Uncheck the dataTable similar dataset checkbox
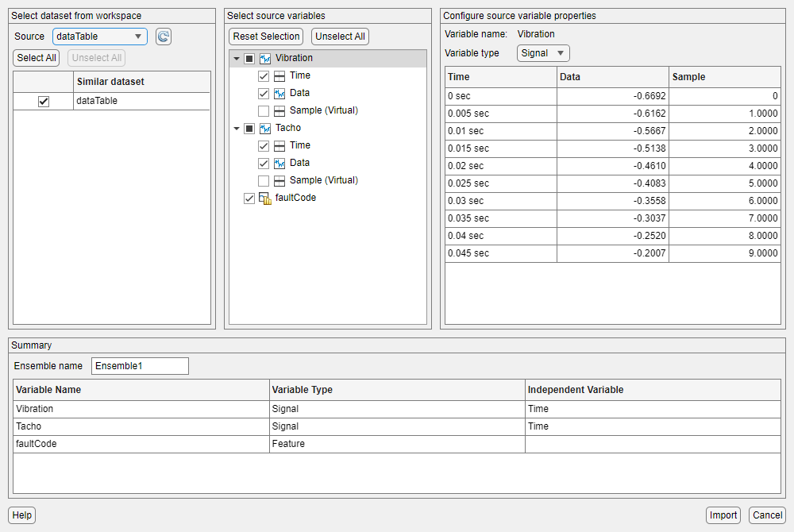 point(44,102)
